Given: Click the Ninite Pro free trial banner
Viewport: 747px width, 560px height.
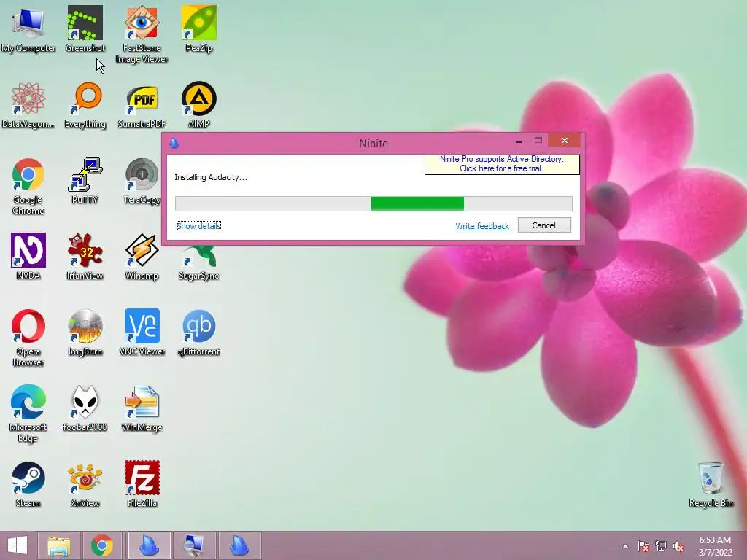Looking at the screenshot, I should (502, 164).
